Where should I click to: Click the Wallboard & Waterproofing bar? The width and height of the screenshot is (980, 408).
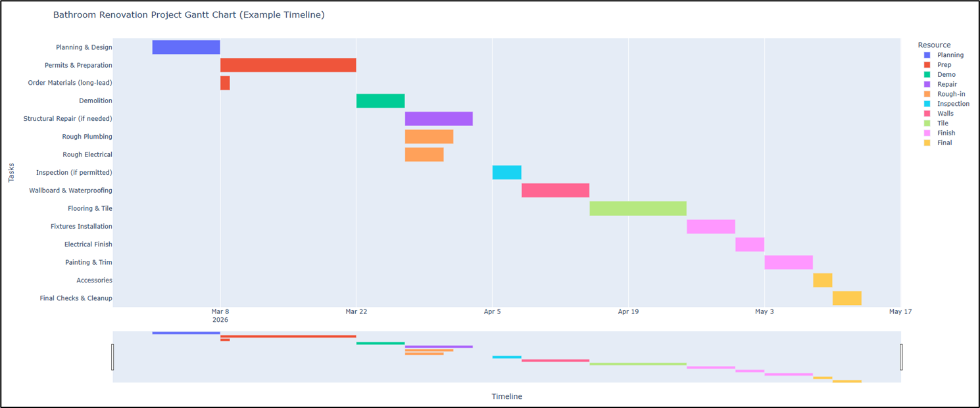point(555,191)
